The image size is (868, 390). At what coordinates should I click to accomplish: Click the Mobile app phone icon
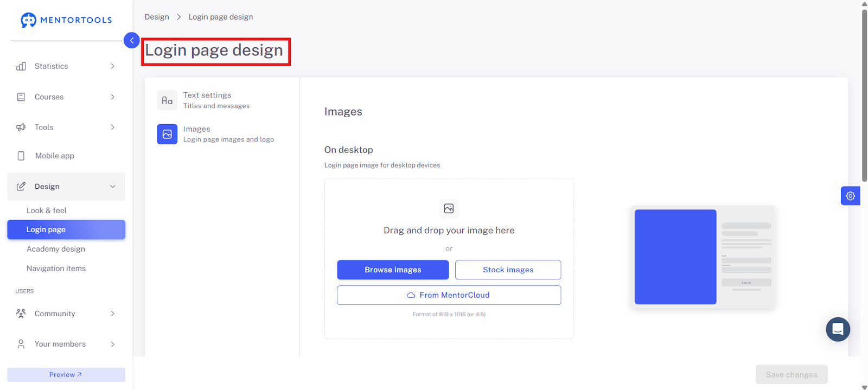(21, 156)
